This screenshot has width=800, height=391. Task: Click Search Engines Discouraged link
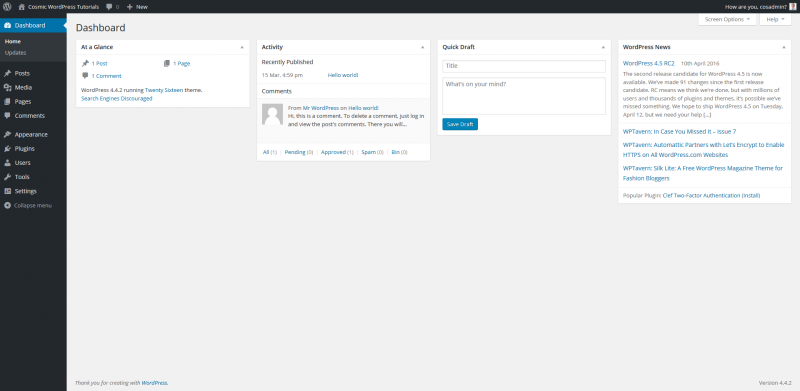click(x=117, y=99)
